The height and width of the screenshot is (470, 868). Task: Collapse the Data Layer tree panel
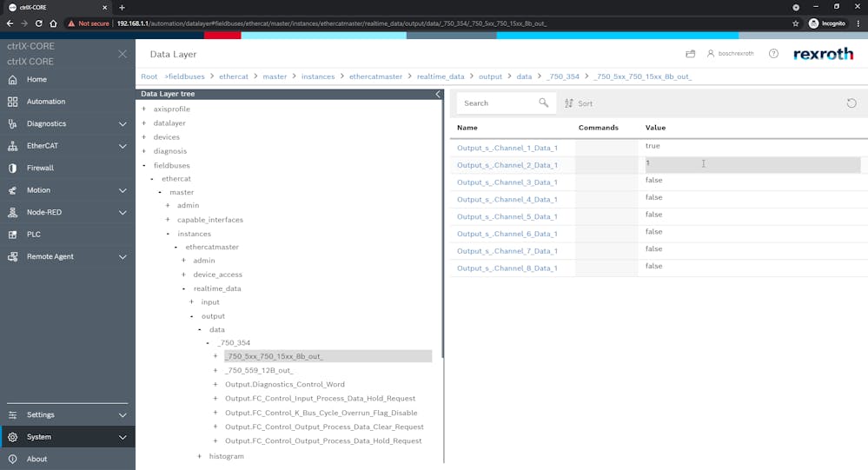(437, 94)
